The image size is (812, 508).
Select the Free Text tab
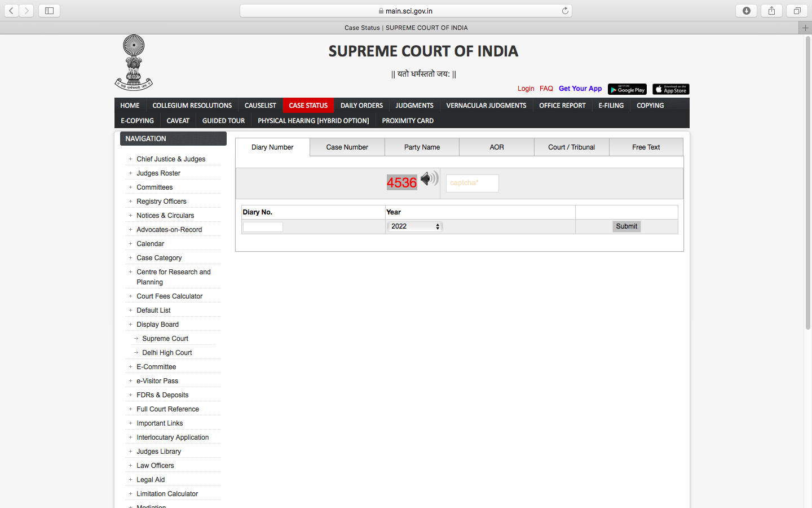click(646, 147)
